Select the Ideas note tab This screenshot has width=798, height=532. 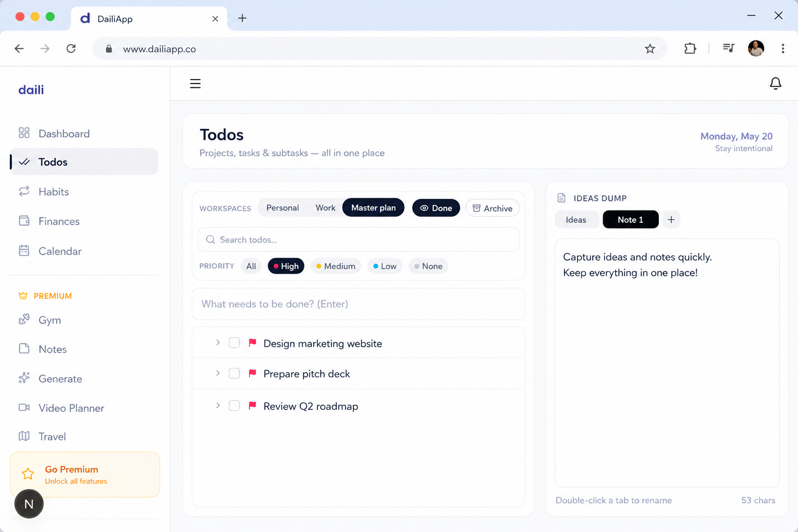(x=576, y=220)
